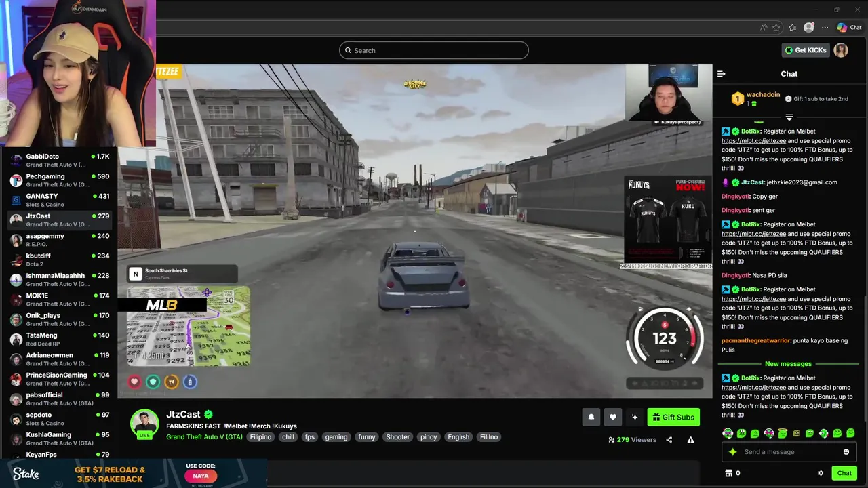Open user profile avatar menu
The image size is (868, 488).
coord(841,50)
